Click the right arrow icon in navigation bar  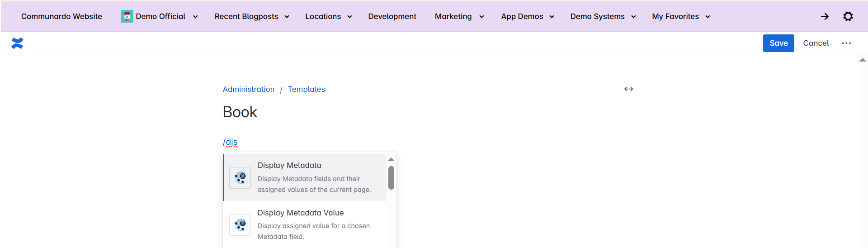pos(825,16)
